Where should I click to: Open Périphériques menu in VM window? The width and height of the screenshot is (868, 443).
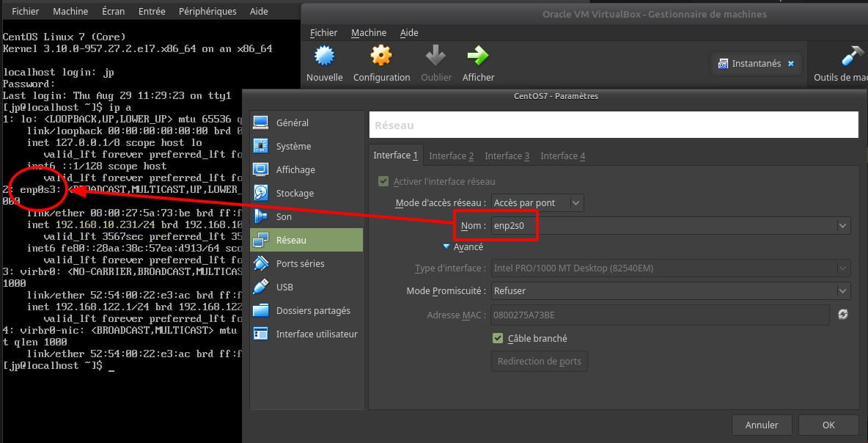(x=207, y=11)
